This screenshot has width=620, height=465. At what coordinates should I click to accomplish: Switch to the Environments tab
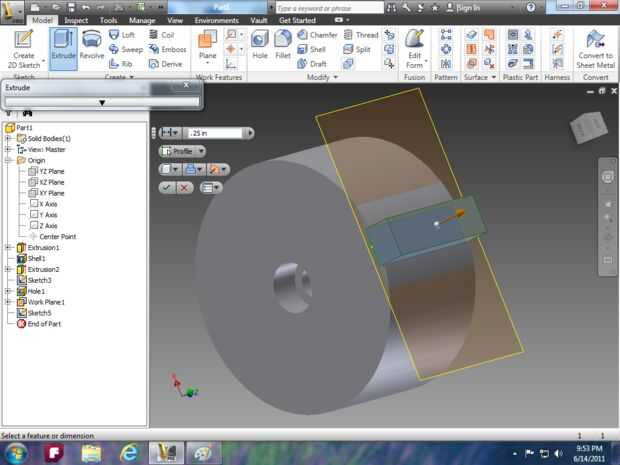pos(216,20)
